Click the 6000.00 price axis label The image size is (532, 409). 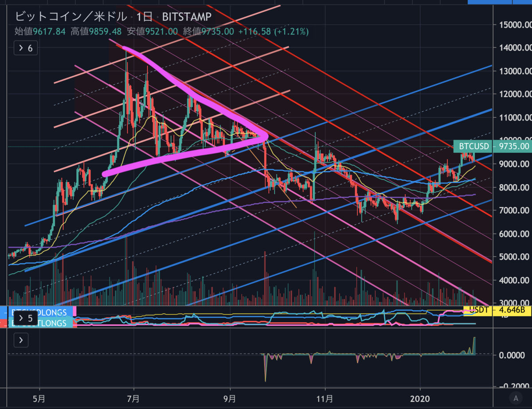coord(513,234)
